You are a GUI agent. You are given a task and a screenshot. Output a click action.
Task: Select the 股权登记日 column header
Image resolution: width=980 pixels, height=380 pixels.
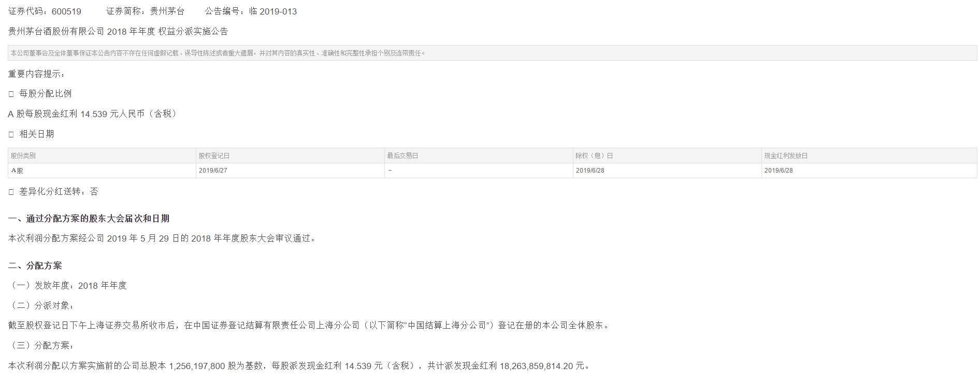click(214, 156)
